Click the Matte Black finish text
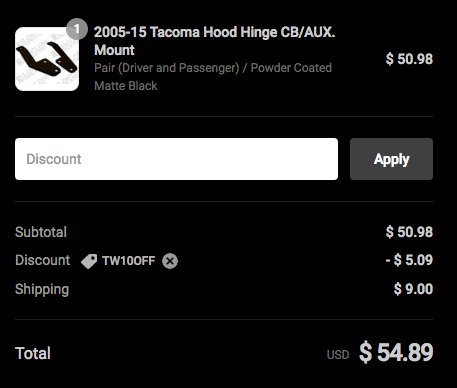457x388 pixels. [x=126, y=86]
